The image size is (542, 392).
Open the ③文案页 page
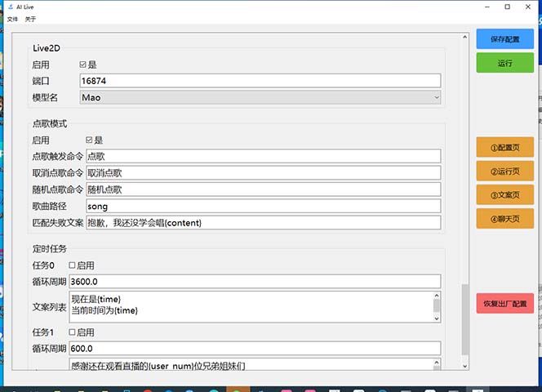coord(504,195)
